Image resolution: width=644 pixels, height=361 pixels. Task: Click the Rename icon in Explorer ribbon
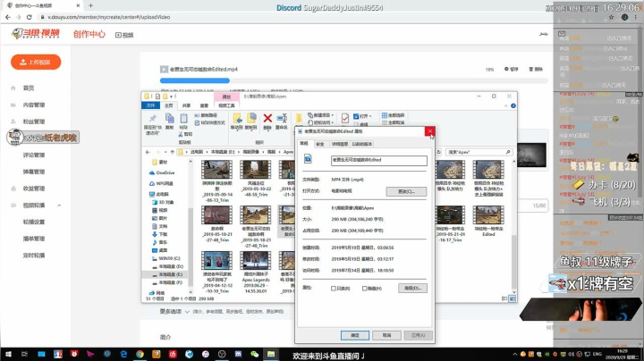(282, 119)
